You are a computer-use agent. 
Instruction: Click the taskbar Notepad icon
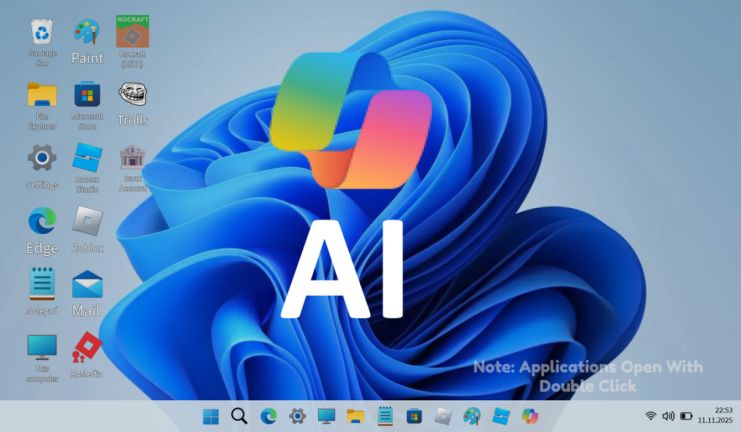coord(385,416)
